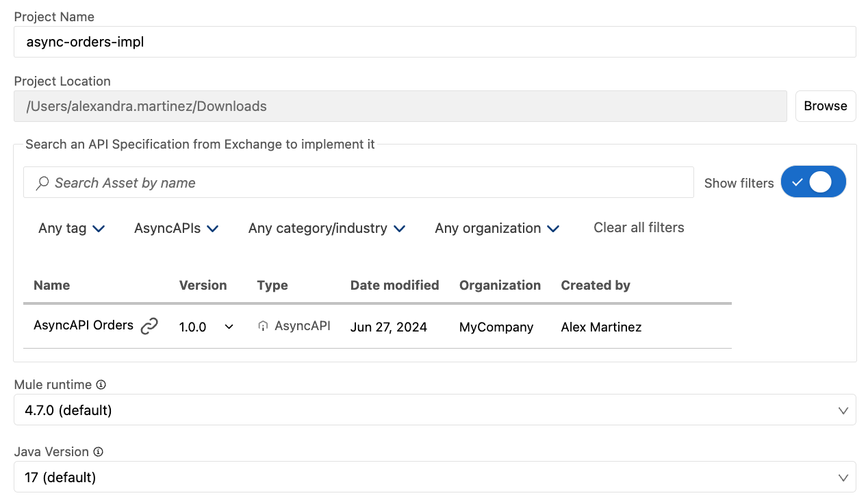Viewport: 868px width, 500px height.
Task: Open the Any organization filter dropdown
Action: 497,228
